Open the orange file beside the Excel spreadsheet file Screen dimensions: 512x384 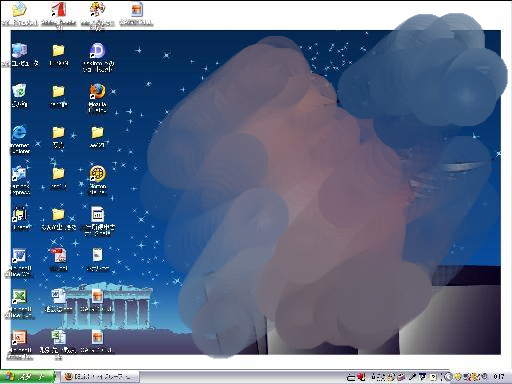click(x=97, y=338)
